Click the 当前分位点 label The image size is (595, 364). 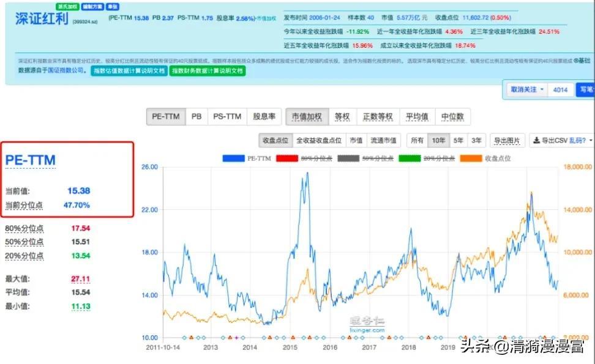(x=24, y=205)
